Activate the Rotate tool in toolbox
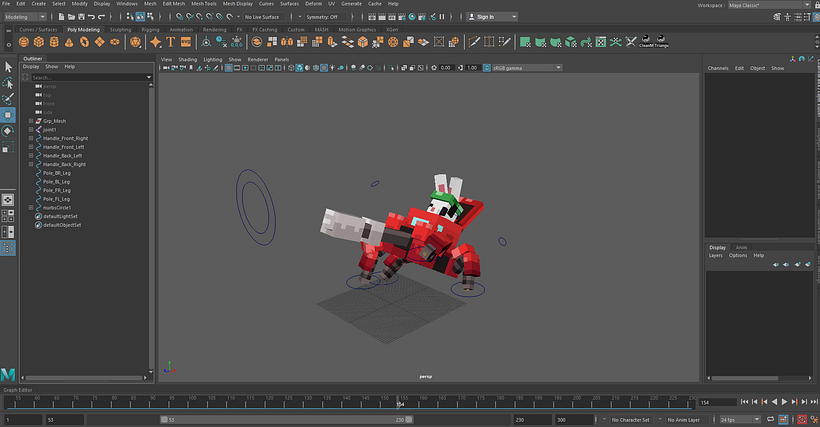 [8, 131]
